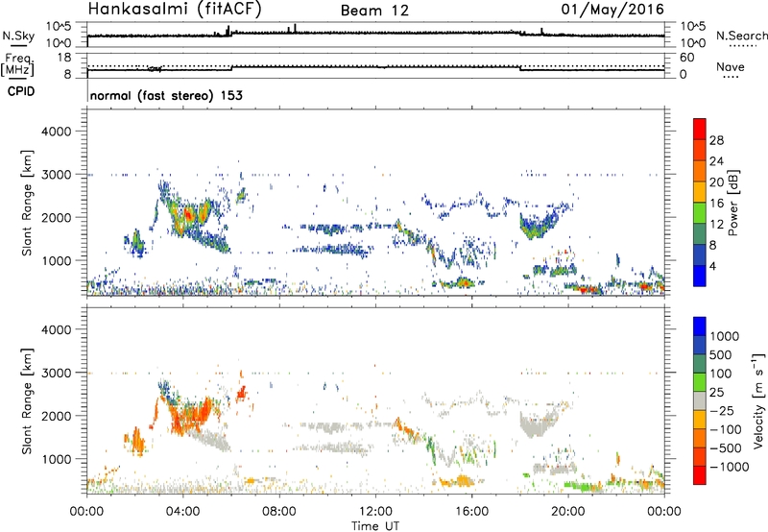Pick the gray -25 to 25 velocity swatch
The width and height of the screenshot is (768, 532).
click(x=700, y=400)
